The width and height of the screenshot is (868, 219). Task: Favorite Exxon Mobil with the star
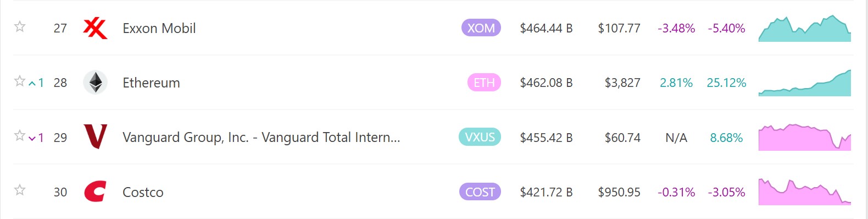(x=20, y=26)
